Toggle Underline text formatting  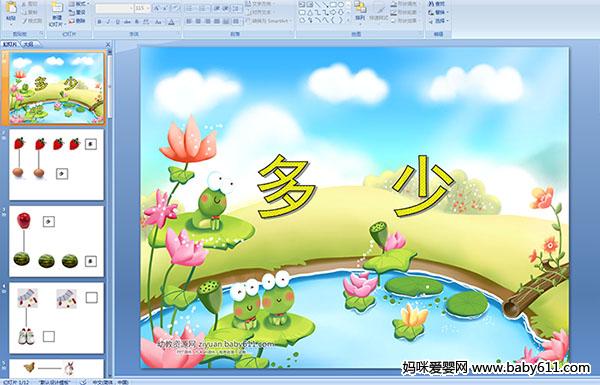click(117, 22)
